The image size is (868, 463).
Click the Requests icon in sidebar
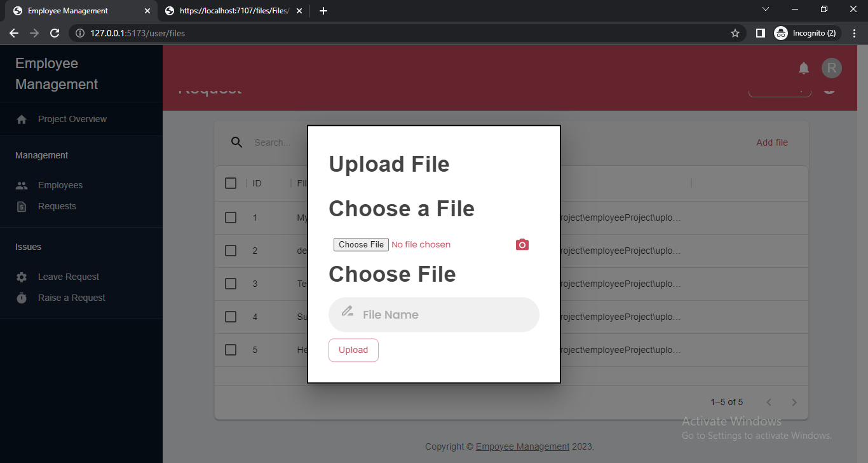(22, 205)
